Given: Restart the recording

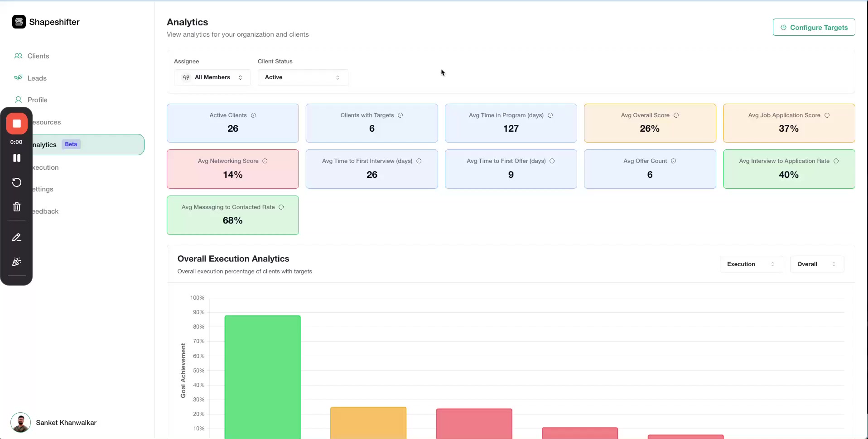Looking at the screenshot, I should coord(17,182).
